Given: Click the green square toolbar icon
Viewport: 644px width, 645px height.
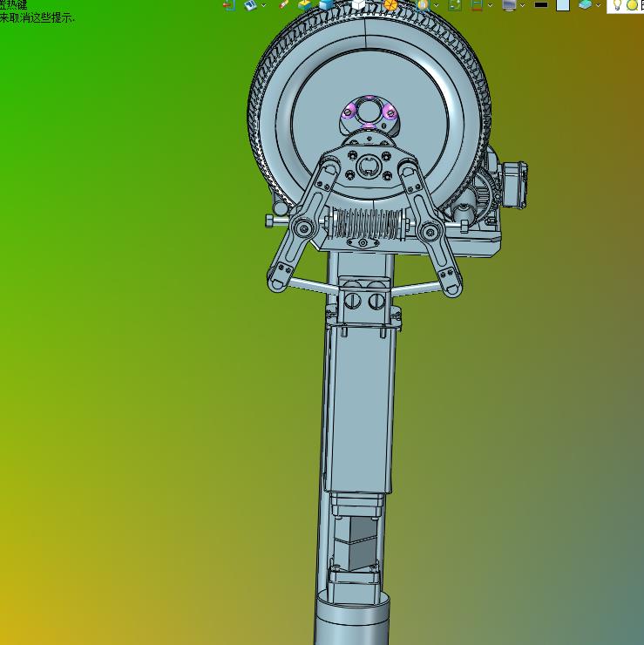Looking at the screenshot, I should pyautogui.click(x=455, y=5).
